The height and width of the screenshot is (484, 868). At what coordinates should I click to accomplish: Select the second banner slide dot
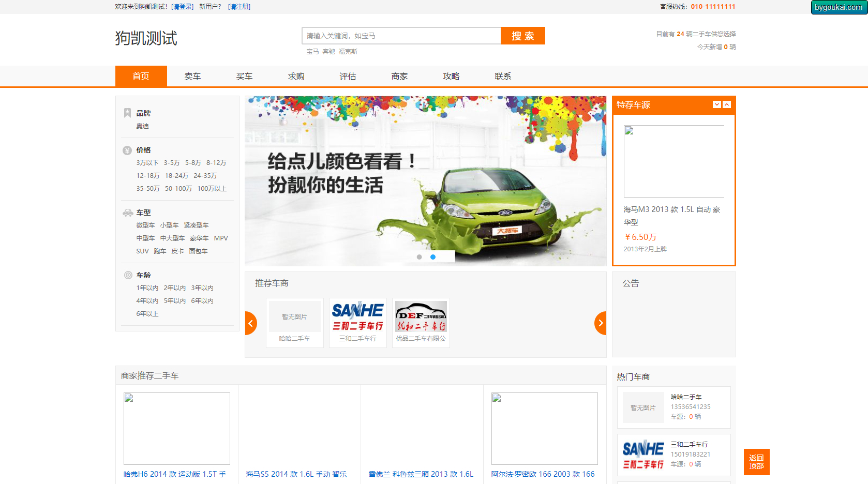433,257
